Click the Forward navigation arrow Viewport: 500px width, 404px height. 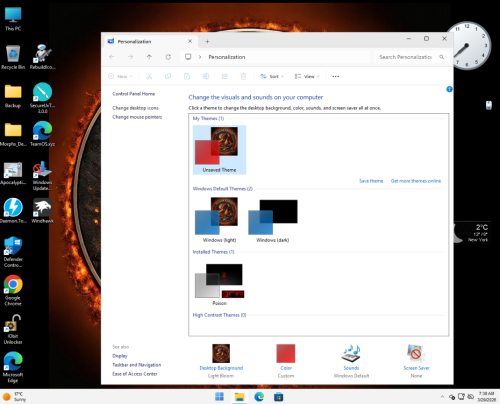[x=130, y=57]
